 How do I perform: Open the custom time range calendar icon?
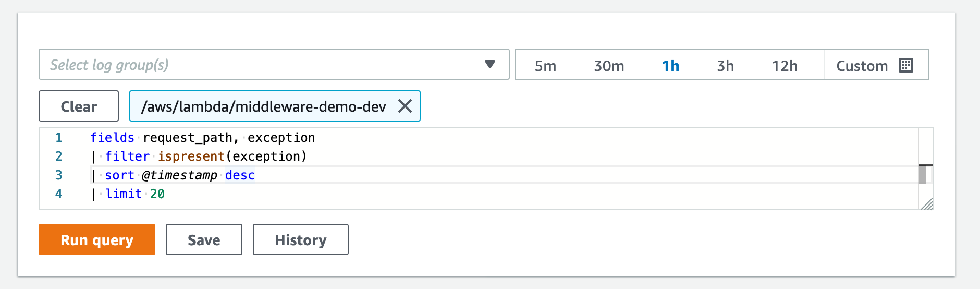[x=906, y=65]
